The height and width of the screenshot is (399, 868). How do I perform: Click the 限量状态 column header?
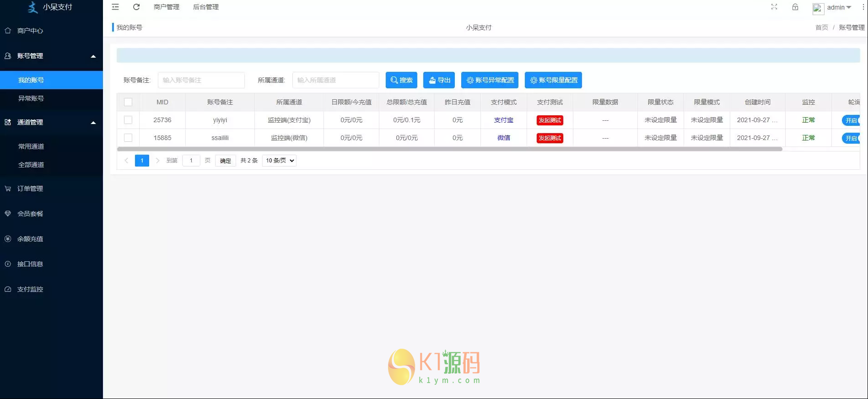pyautogui.click(x=661, y=102)
